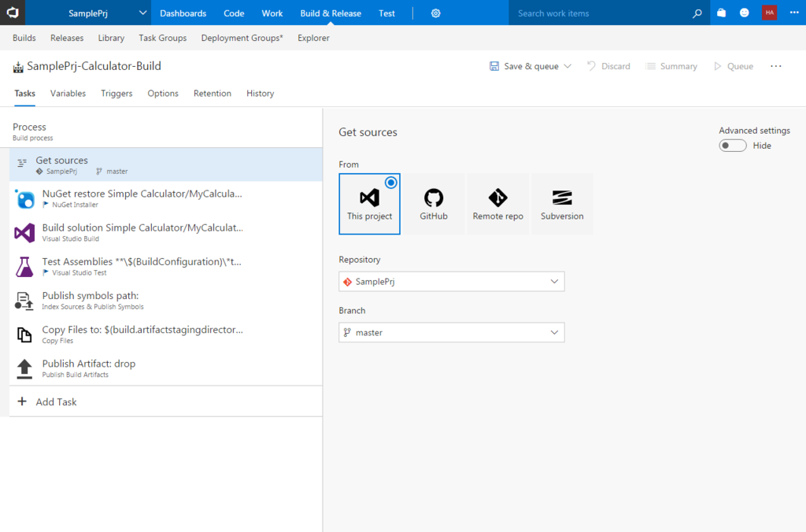This screenshot has height=532, width=806.
Task: Click the plus icon for Add Task
Action: [22, 401]
